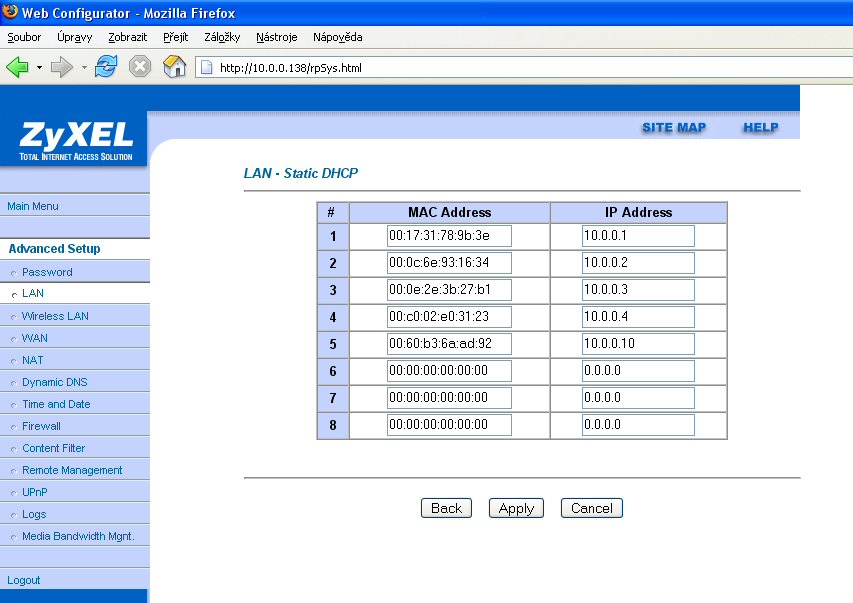The image size is (853, 603).
Task: Click the IP Address field in row 5
Action: click(x=637, y=344)
